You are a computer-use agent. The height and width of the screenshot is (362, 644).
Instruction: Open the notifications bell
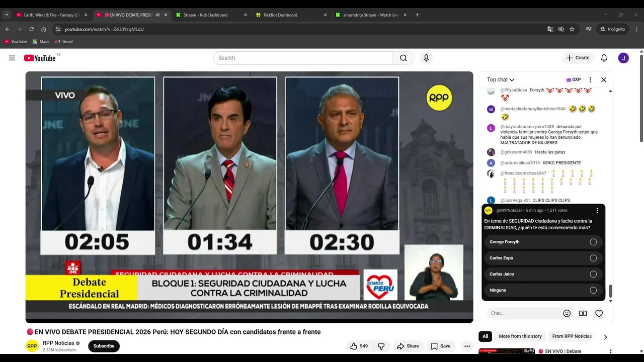coord(604,58)
